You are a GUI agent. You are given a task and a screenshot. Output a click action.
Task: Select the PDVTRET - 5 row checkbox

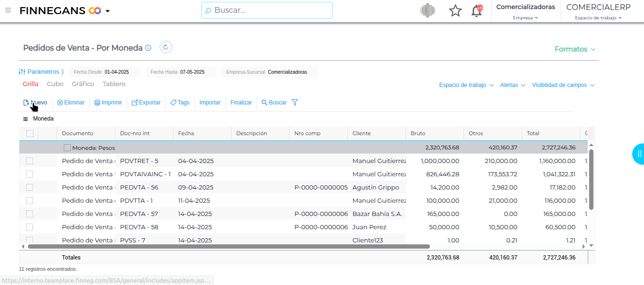tap(30, 161)
